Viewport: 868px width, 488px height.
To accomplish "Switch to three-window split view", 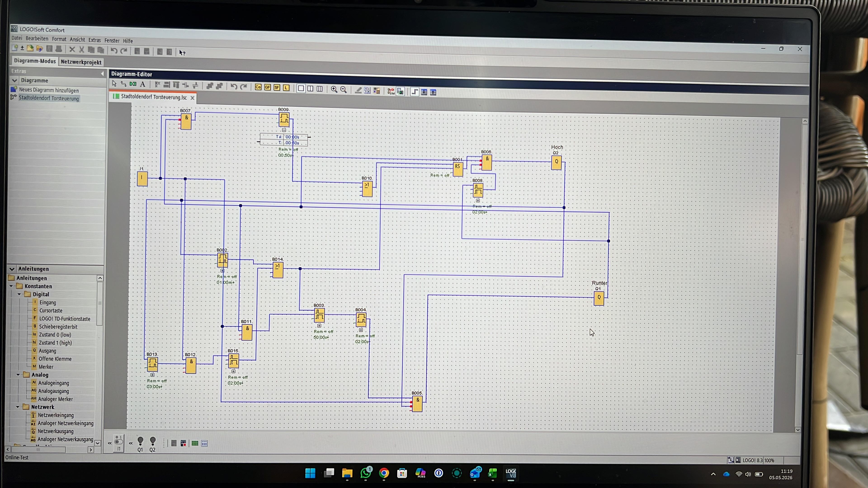I will pos(319,89).
